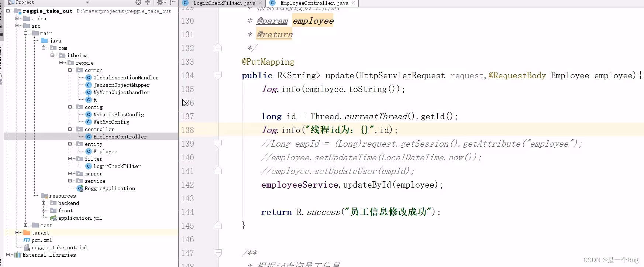The height and width of the screenshot is (267, 644).
Task: Collapse the itheima package
Action: (x=52, y=55)
